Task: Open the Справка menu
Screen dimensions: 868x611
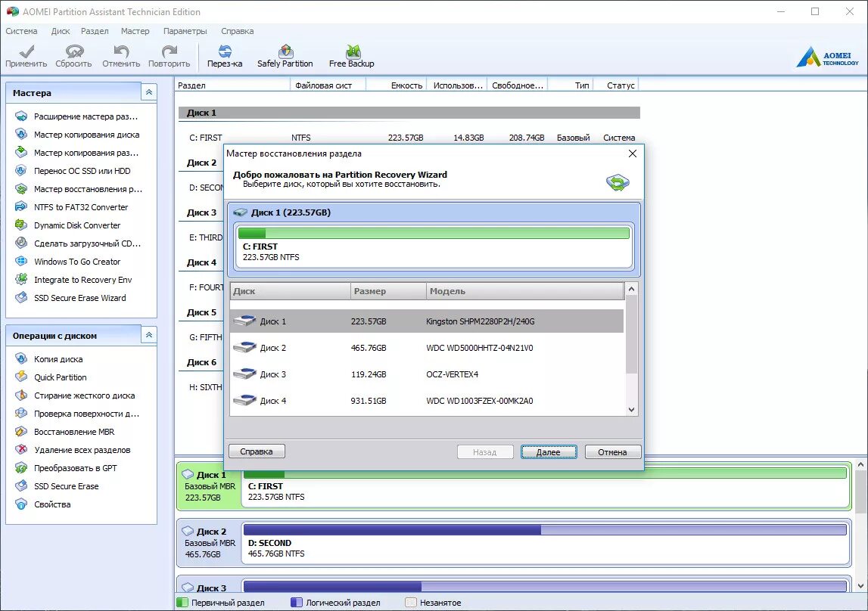Action: (x=237, y=31)
